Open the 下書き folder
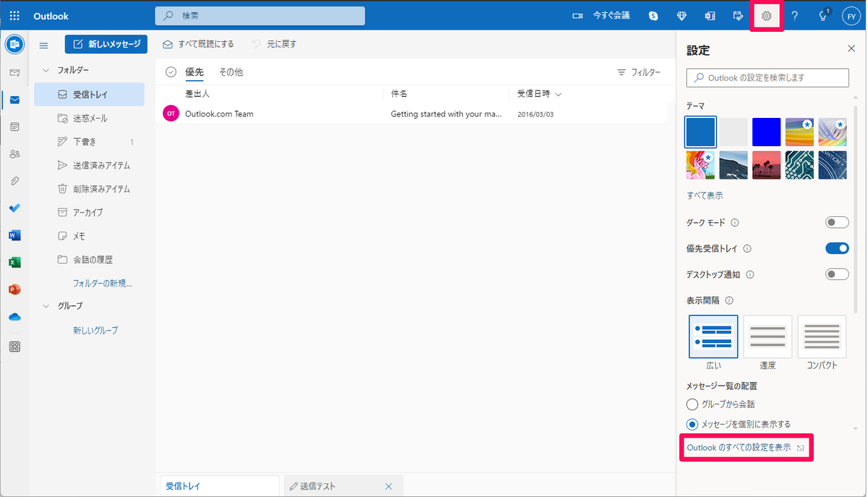Viewport: 868px width, 497px height. [x=90, y=142]
